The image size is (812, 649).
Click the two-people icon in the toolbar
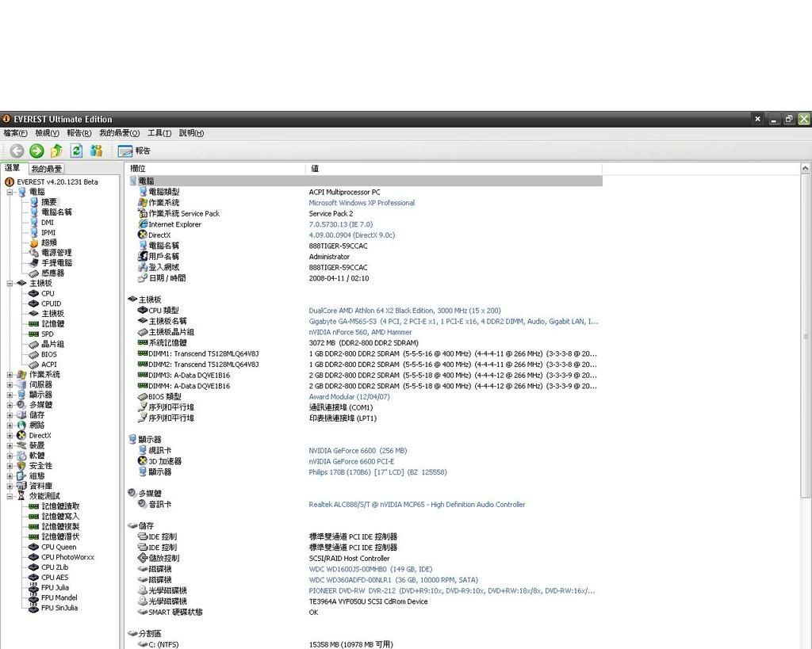tap(96, 151)
